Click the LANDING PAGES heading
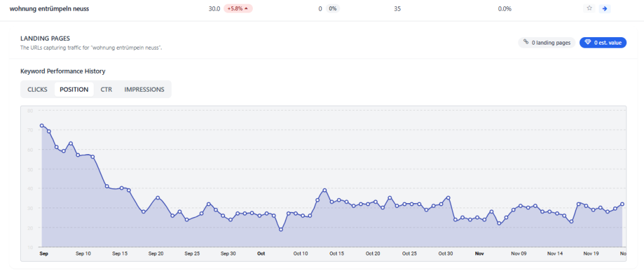The image size is (644, 273). coord(45,38)
